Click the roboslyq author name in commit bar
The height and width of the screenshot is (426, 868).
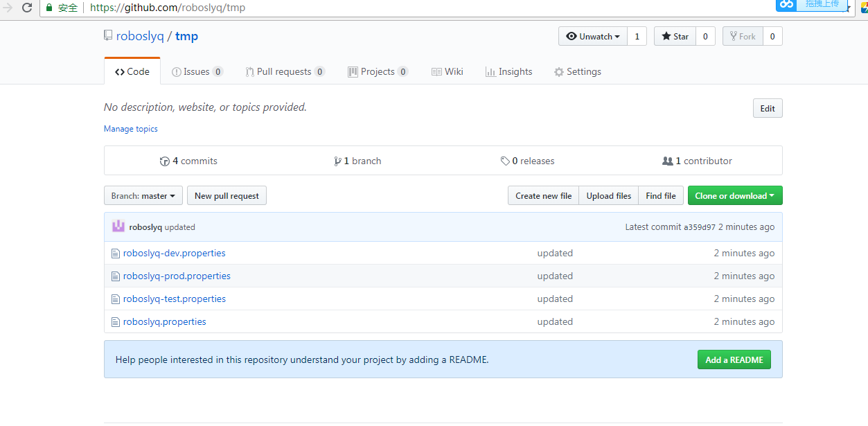(145, 227)
